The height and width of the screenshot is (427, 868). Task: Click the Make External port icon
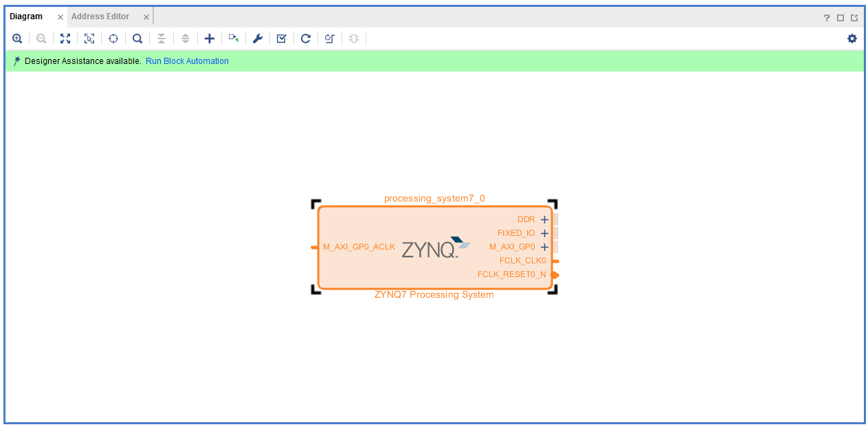click(x=234, y=39)
